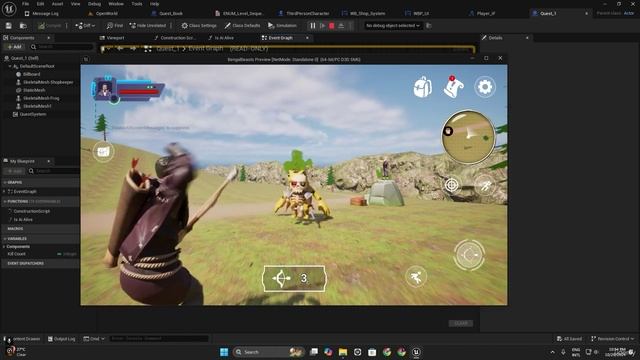Image resolution: width=640 pixels, height=360 pixels.
Task: Open game settings gear icon
Action: point(485,87)
